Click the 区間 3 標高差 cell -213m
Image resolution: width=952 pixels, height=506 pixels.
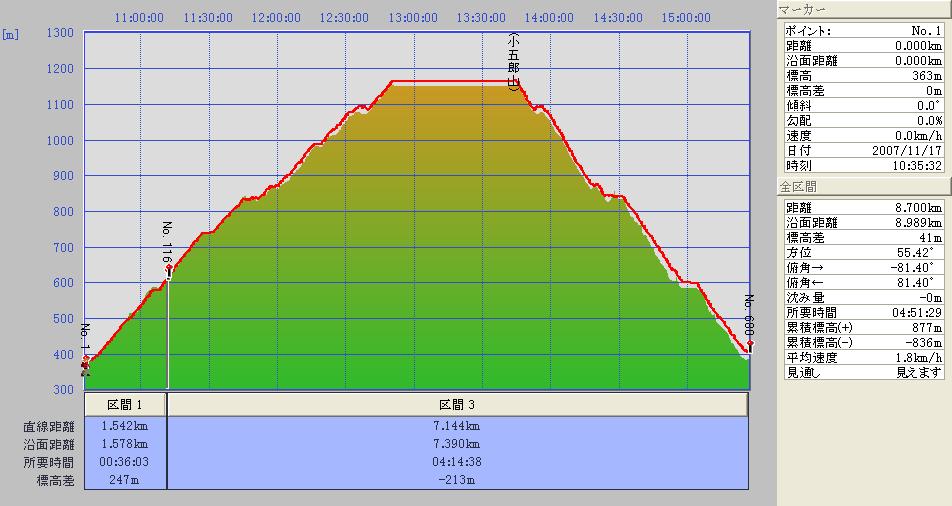(458, 480)
